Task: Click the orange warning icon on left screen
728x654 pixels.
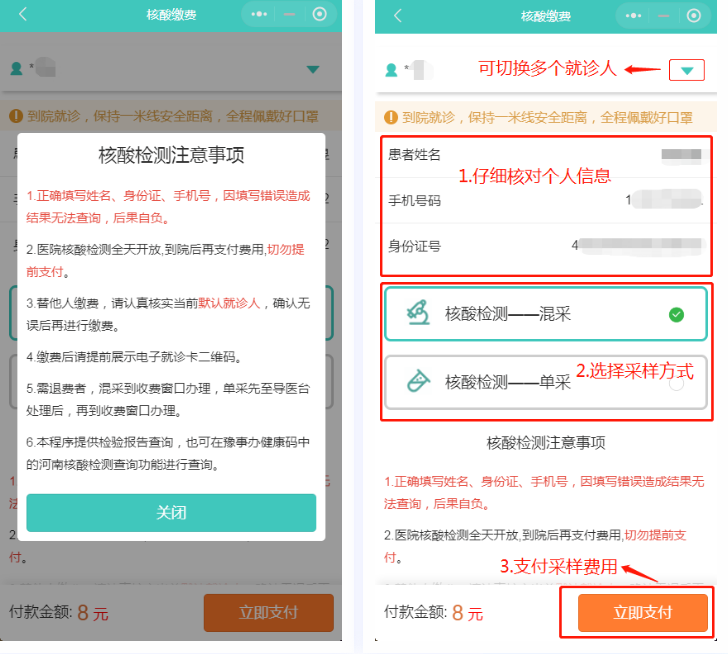Action: click(16, 116)
